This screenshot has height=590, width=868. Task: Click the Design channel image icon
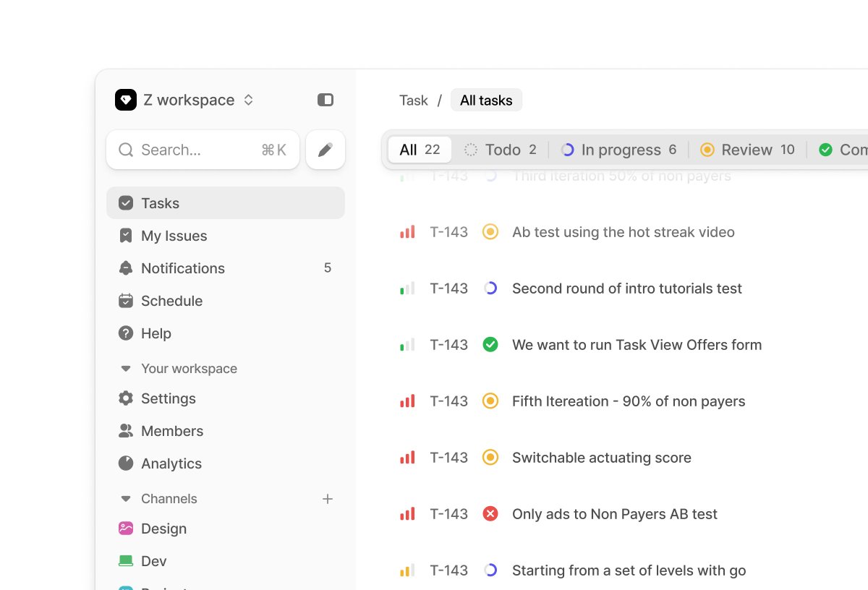coord(126,529)
